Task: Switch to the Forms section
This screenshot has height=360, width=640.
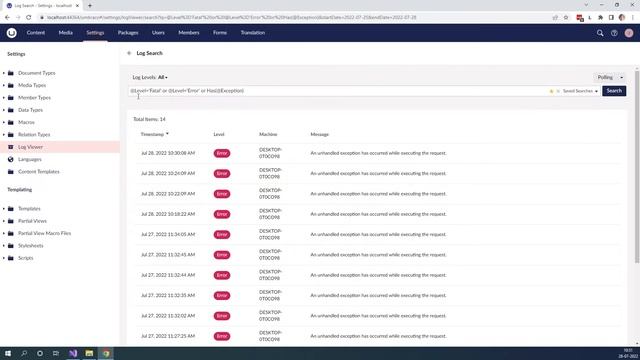Action: coord(220,33)
